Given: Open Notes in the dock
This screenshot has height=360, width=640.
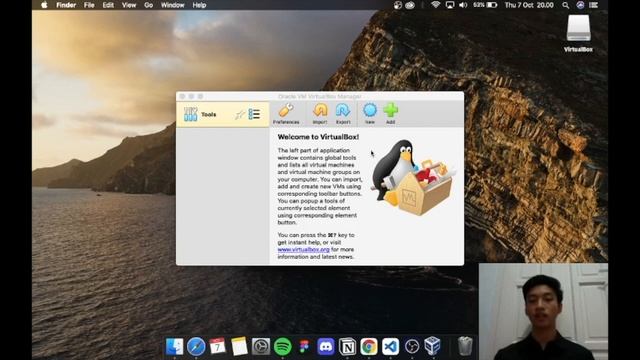Looking at the screenshot, I should 239,347.
